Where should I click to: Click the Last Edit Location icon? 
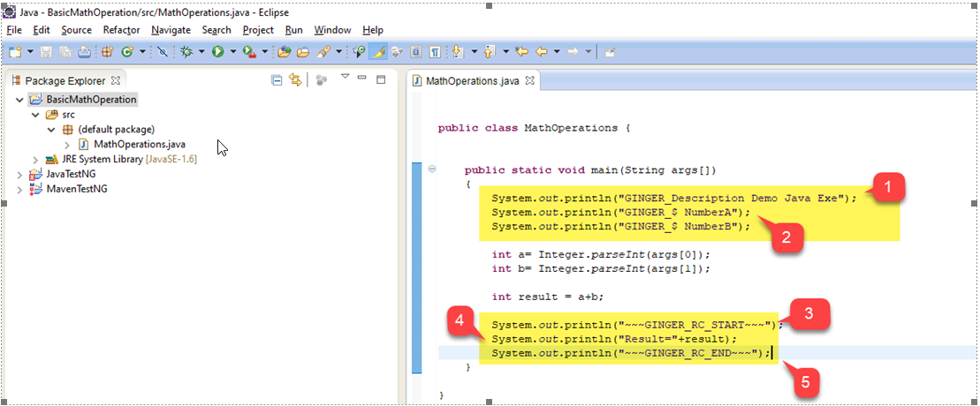521,52
